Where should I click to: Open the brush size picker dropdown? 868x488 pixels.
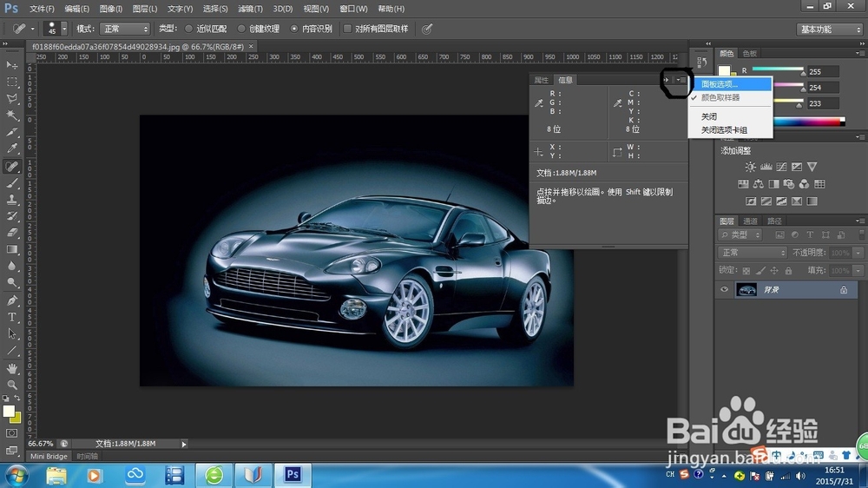pos(64,29)
